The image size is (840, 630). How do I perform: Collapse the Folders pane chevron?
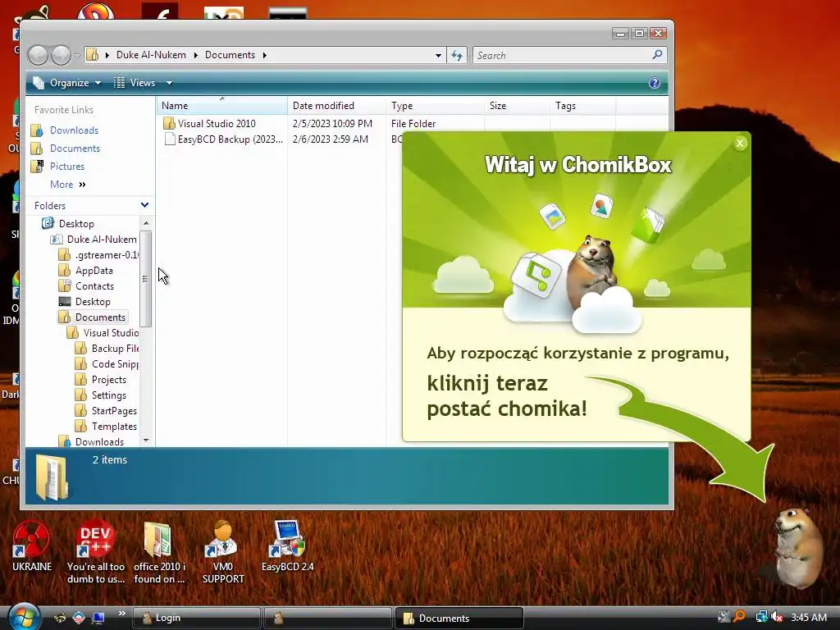pos(144,205)
